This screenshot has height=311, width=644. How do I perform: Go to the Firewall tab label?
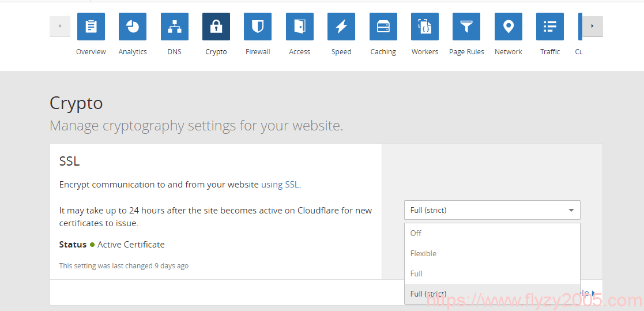point(258,52)
